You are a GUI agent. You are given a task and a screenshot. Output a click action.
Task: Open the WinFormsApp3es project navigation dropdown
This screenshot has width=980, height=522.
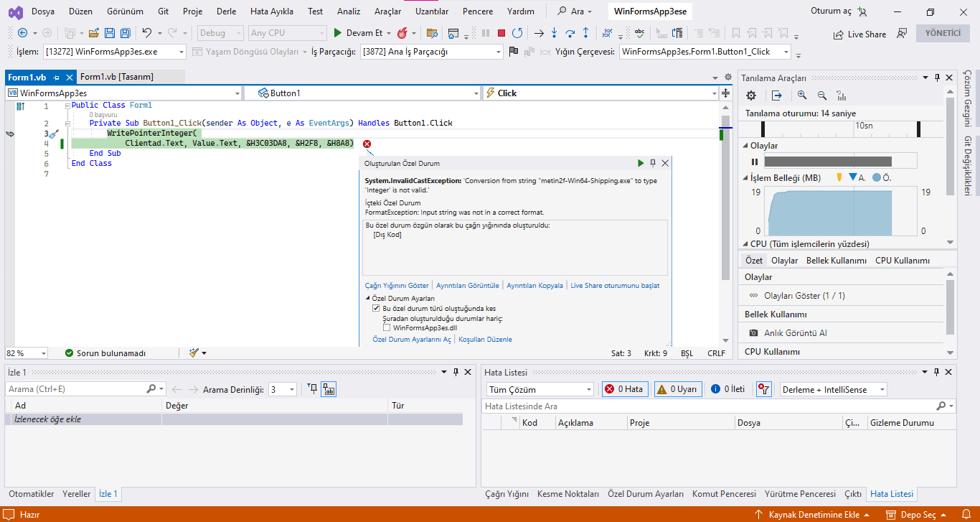[237, 93]
